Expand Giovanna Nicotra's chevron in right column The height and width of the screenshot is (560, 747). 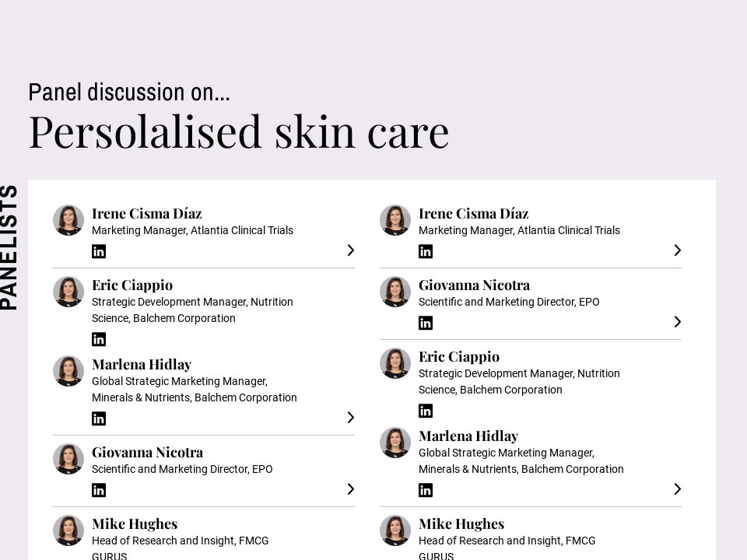(x=677, y=322)
